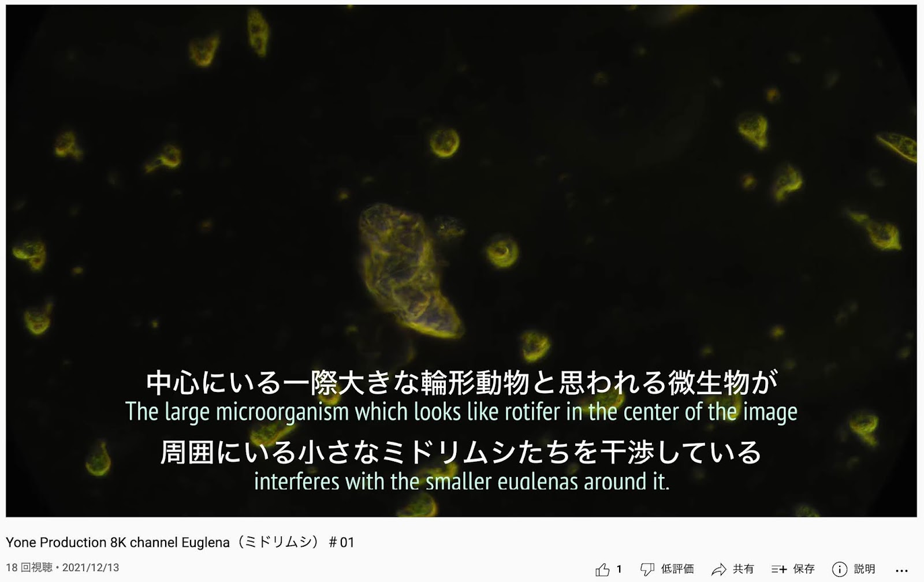Click the 共有 share label
Image resolution: width=924 pixels, height=582 pixels.
click(x=743, y=569)
